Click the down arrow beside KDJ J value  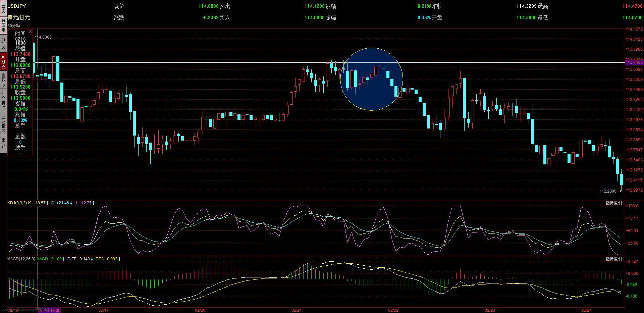94,203
